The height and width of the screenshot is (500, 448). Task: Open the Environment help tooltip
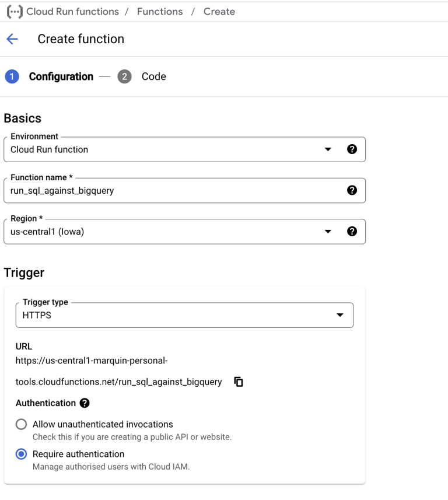(352, 149)
